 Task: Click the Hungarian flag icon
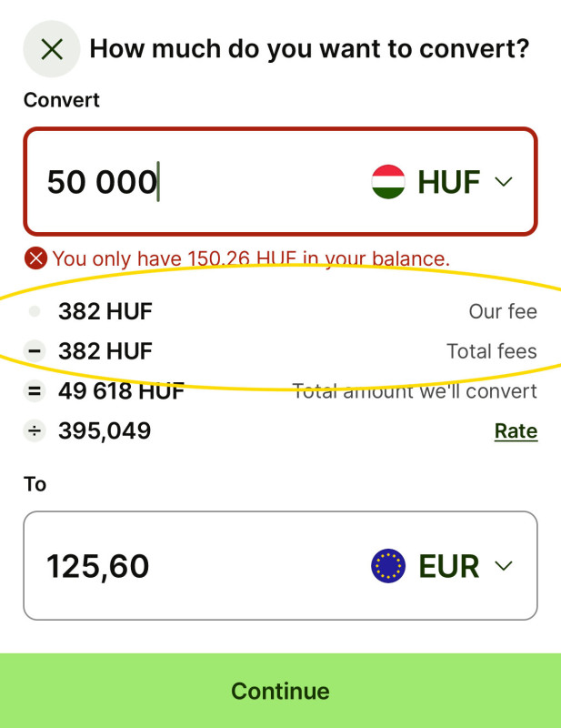pyautogui.click(x=388, y=182)
